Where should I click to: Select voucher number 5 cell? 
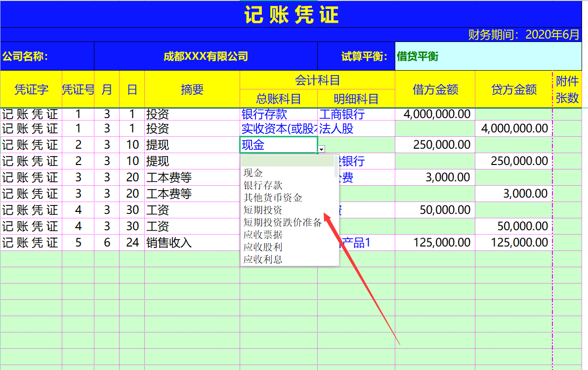78,243
